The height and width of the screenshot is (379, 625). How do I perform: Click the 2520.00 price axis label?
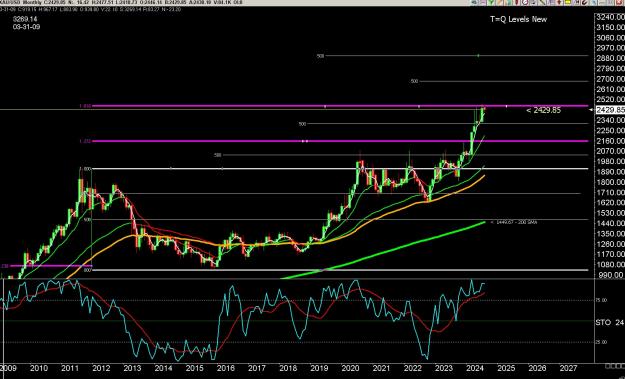coord(610,99)
